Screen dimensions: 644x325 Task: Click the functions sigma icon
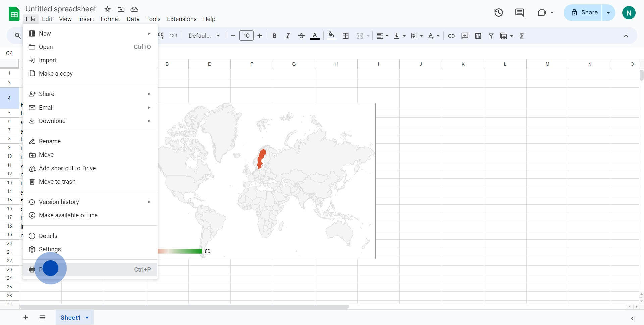522,36
